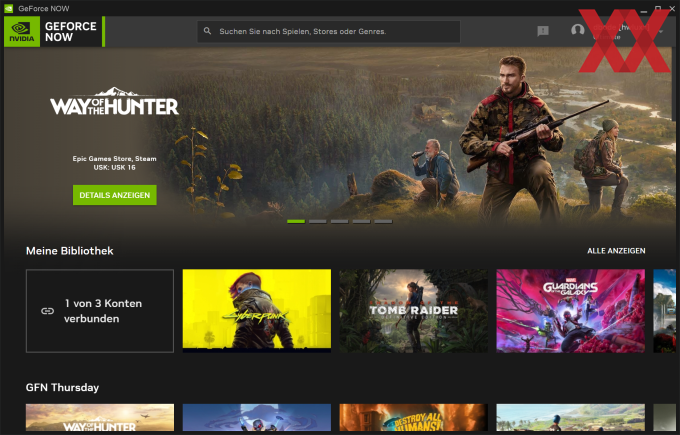
Task: Click the Meine Bibliothek heading
Action: pyautogui.click(x=70, y=251)
